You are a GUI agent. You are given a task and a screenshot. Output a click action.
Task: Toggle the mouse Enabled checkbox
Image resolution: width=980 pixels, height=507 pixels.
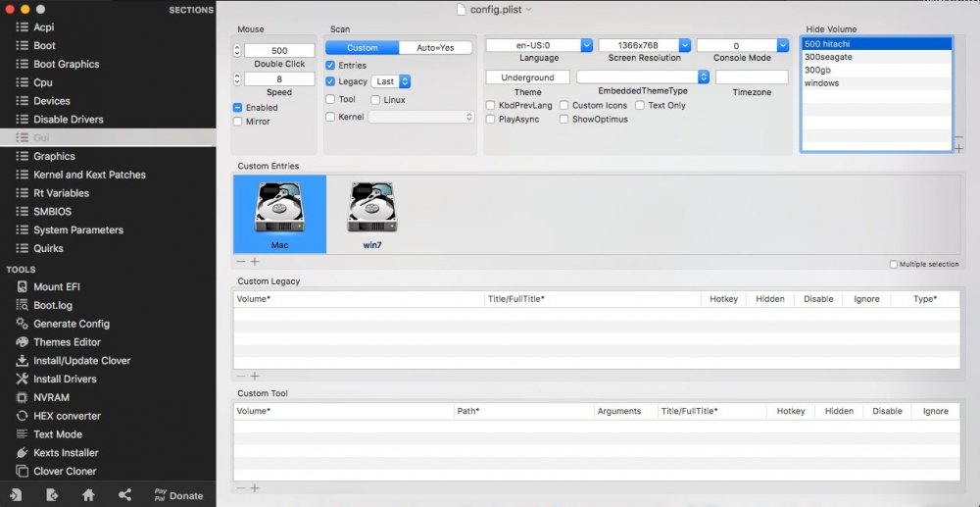pyautogui.click(x=237, y=108)
